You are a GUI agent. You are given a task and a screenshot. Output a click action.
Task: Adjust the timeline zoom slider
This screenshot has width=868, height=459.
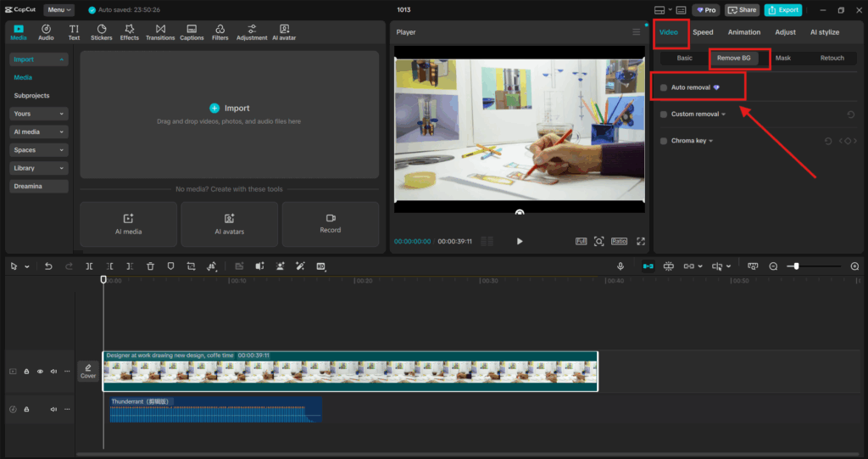[796, 266]
